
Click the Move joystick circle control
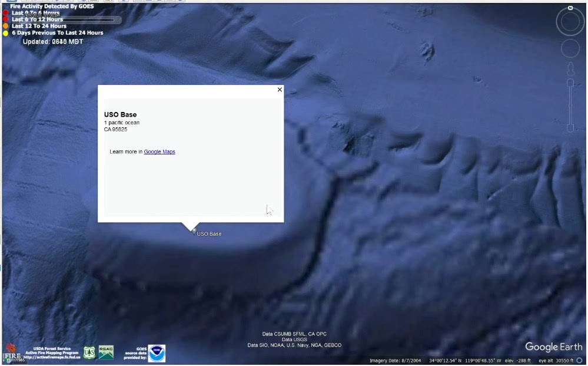(x=570, y=48)
